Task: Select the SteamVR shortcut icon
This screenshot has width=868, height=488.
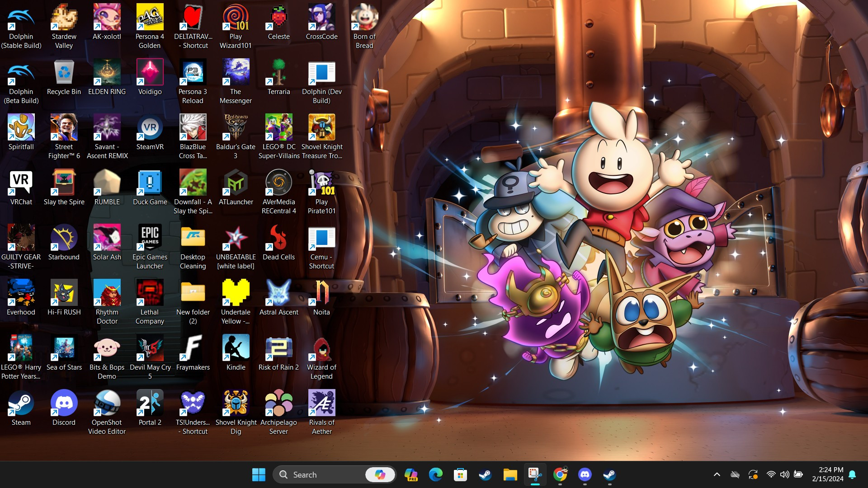Action: (150, 132)
